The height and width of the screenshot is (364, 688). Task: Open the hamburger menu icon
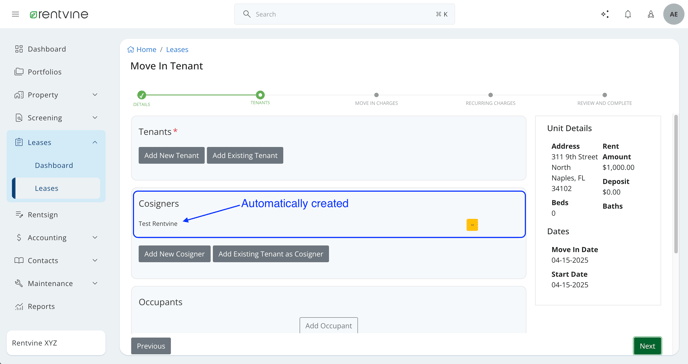(x=15, y=14)
